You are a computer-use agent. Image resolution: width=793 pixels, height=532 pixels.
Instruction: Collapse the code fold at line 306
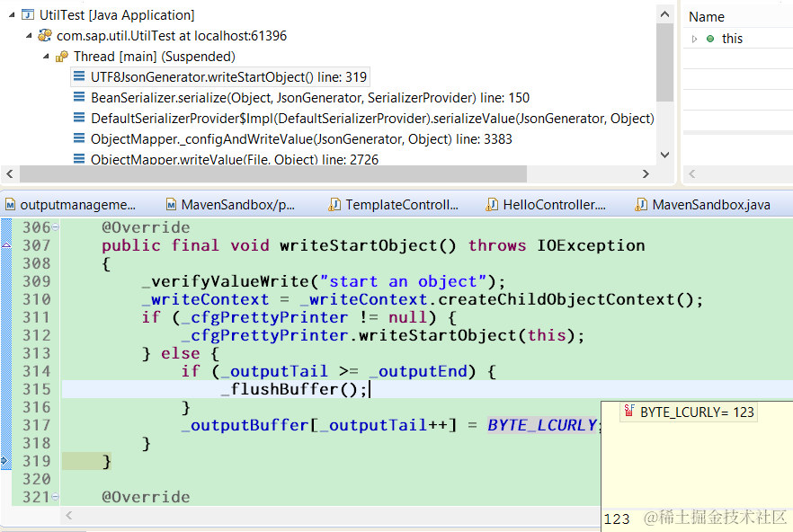point(56,227)
